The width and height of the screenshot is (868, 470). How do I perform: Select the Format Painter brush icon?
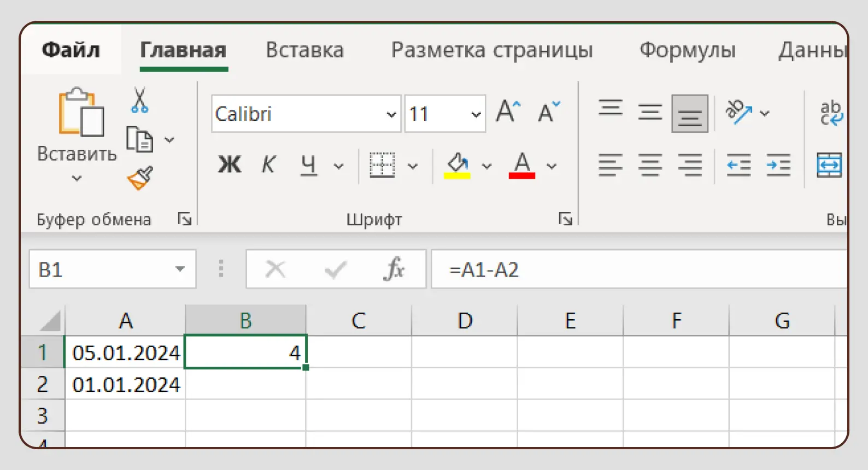(140, 178)
